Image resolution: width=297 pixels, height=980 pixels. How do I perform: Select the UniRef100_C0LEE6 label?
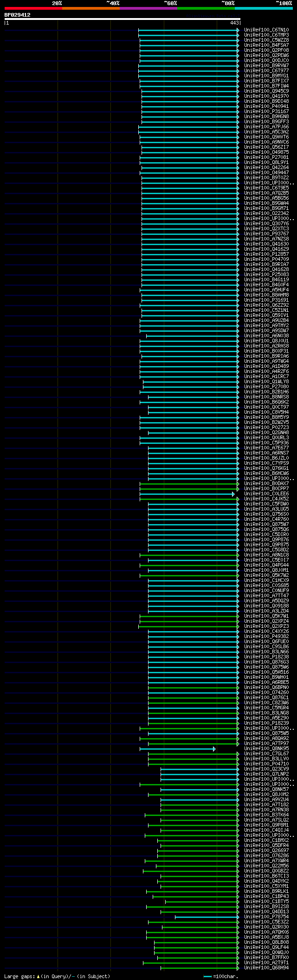[x=266, y=494]
